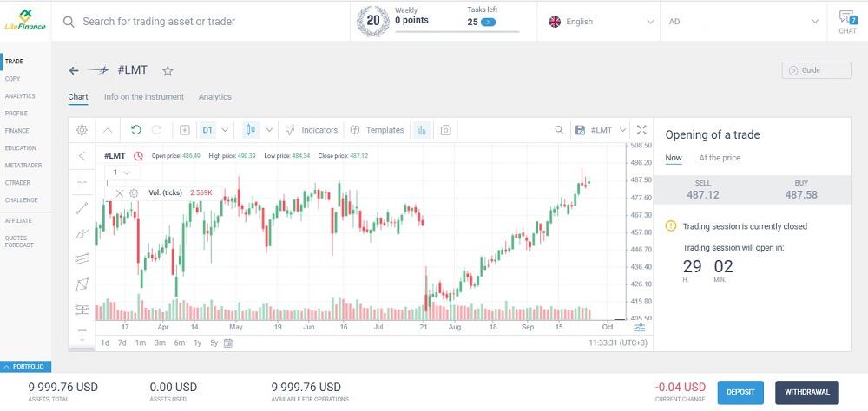
Task: Save chart layout with floppy disk icon
Action: point(580,130)
